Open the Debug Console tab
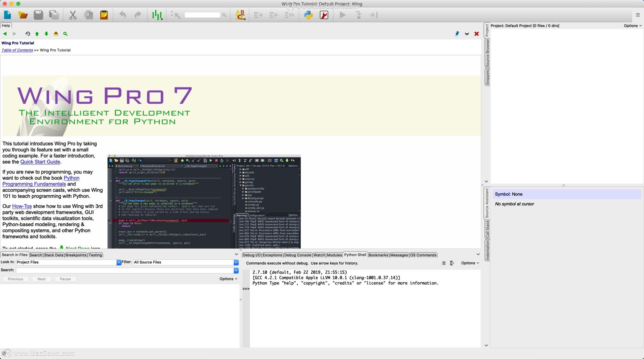The image size is (644, 359). (298, 255)
